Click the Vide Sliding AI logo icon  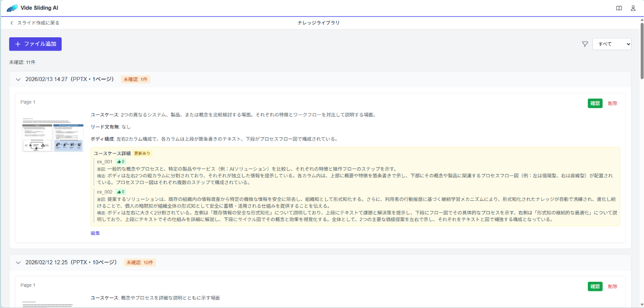point(12,8)
